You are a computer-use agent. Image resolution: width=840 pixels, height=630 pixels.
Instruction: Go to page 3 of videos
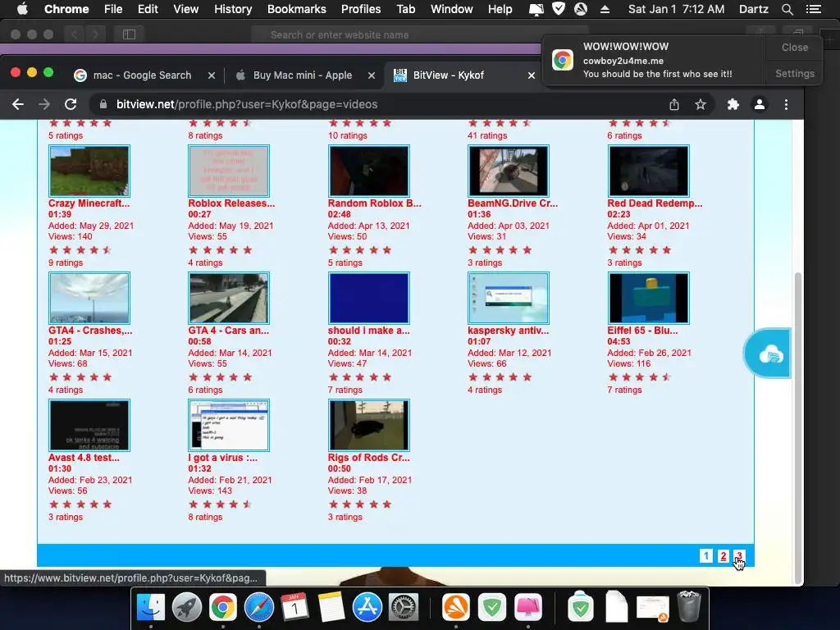(x=739, y=556)
